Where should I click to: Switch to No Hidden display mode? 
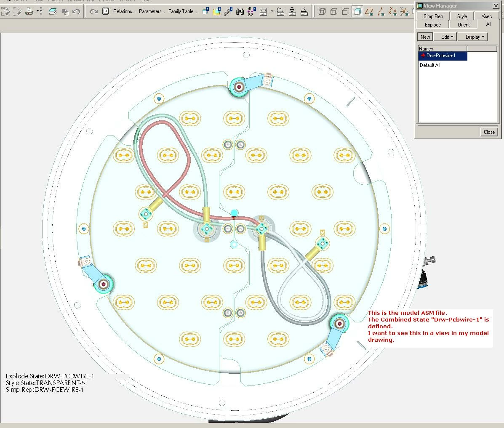346,12
